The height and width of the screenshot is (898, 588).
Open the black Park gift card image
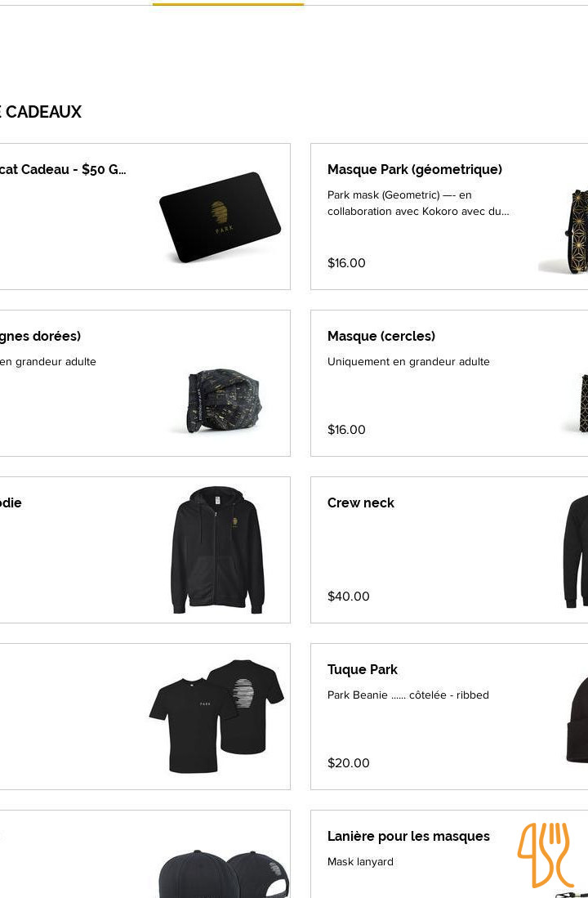pyautogui.click(x=220, y=217)
